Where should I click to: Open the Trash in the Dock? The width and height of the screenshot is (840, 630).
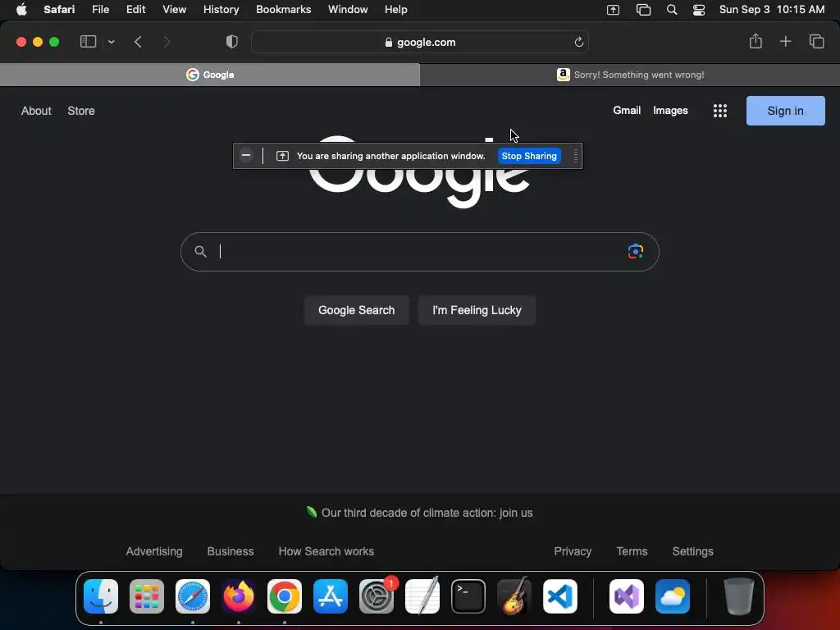pyautogui.click(x=739, y=596)
